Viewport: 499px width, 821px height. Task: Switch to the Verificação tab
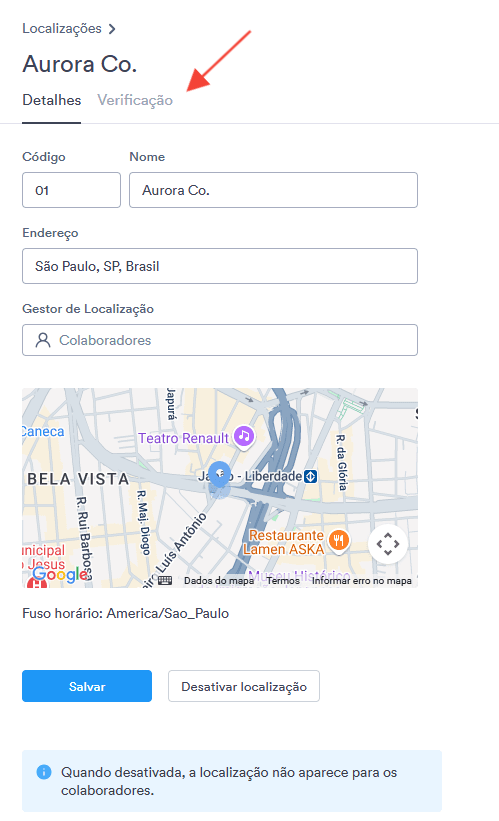[135, 100]
